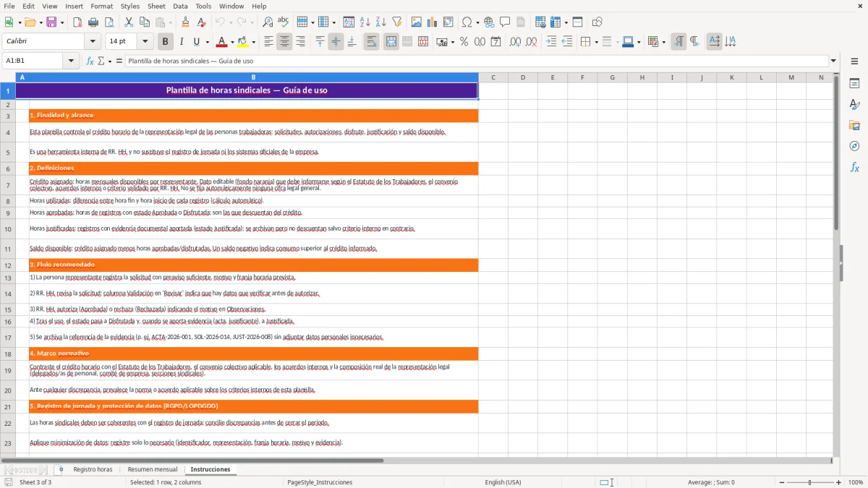This screenshot has height=488, width=868.
Task: Open the Format menu
Action: coord(101,6)
